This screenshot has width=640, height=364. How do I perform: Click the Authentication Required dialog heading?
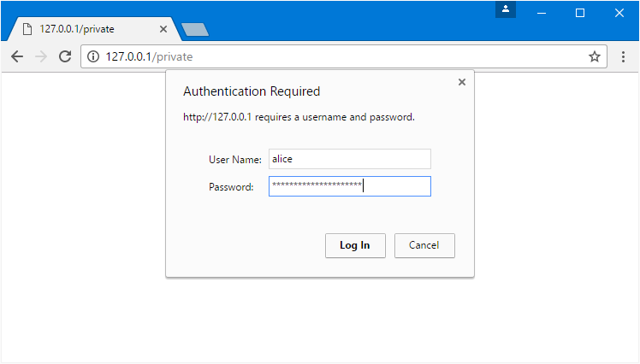[252, 91]
